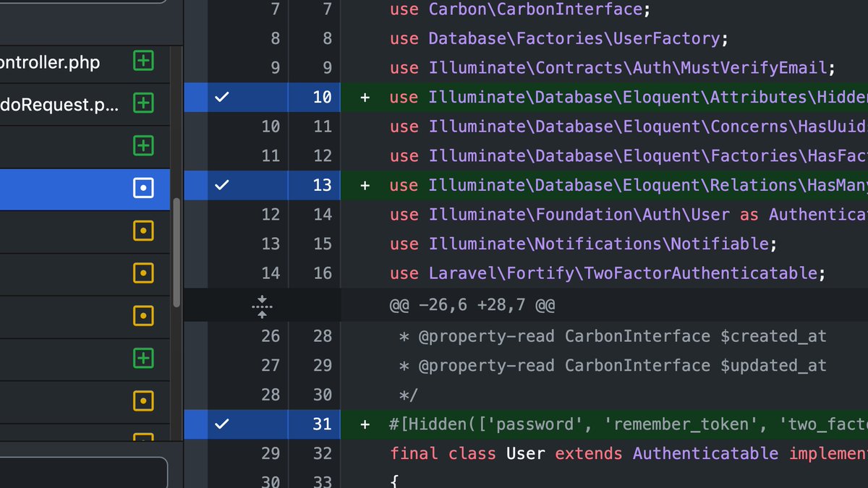Click the green added icon beside doRequest.p...
Viewport: 868px width, 488px height.
pyautogui.click(x=143, y=104)
